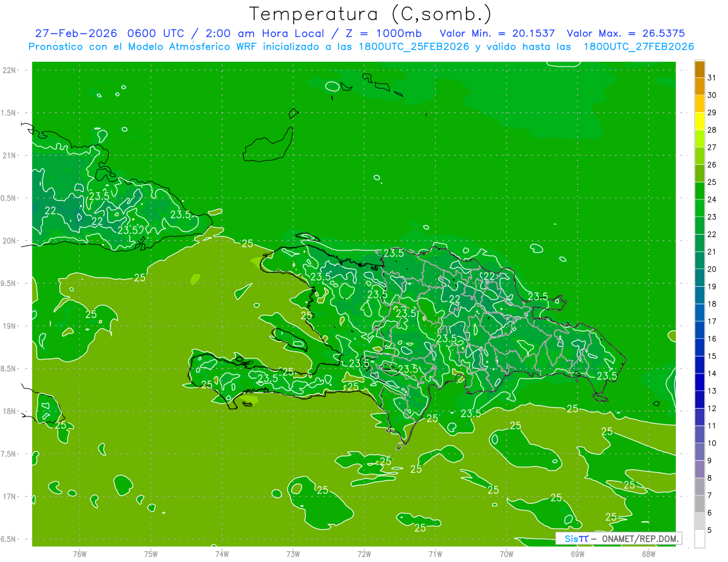Select "Valor Min. = 20.1537" text

click(497, 33)
